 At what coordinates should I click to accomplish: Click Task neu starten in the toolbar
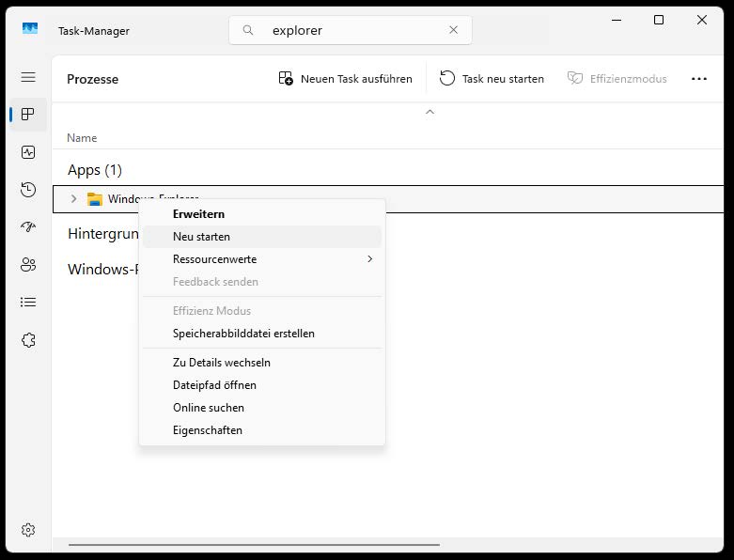(x=492, y=79)
